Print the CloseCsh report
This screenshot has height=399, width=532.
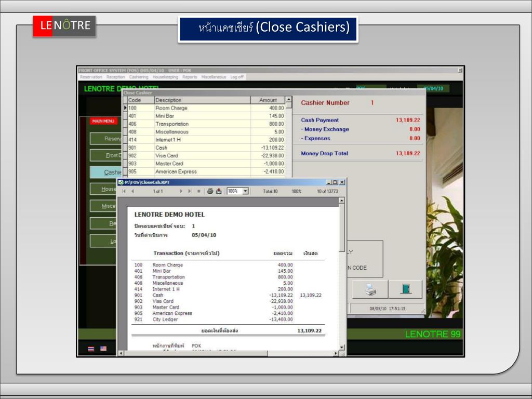point(210,191)
